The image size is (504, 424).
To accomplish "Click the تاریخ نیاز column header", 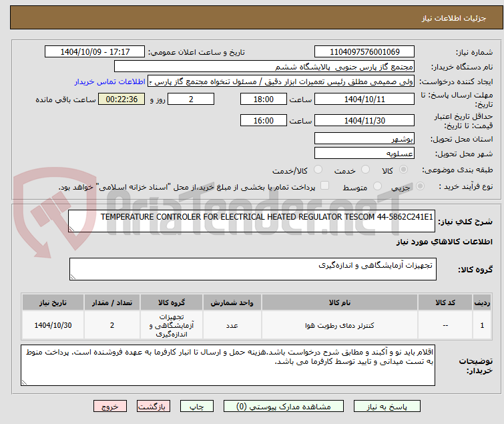I will pos(53,302).
